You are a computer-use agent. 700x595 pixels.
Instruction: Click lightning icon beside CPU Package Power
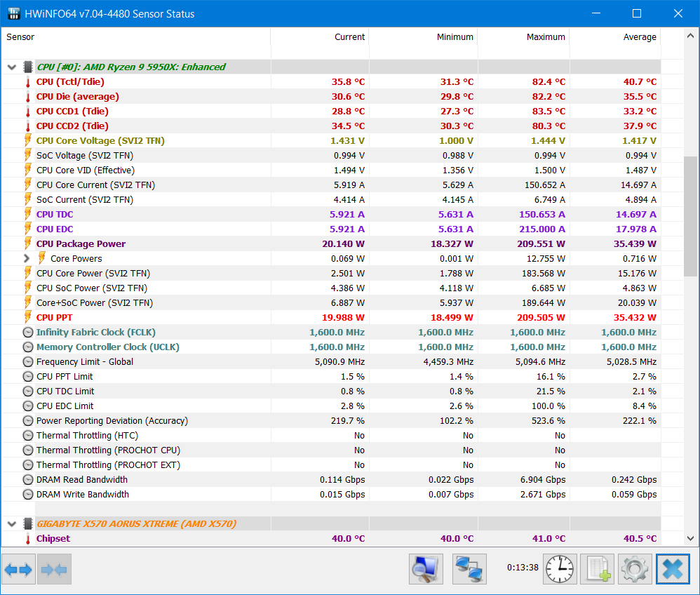point(27,244)
